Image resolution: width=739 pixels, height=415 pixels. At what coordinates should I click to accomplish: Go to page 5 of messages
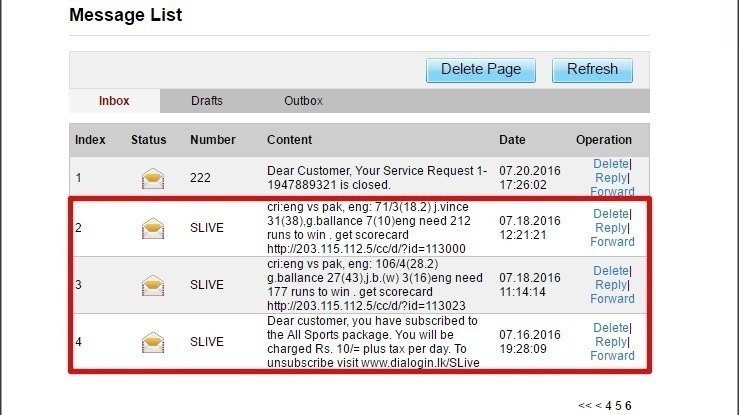(x=618, y=406)
